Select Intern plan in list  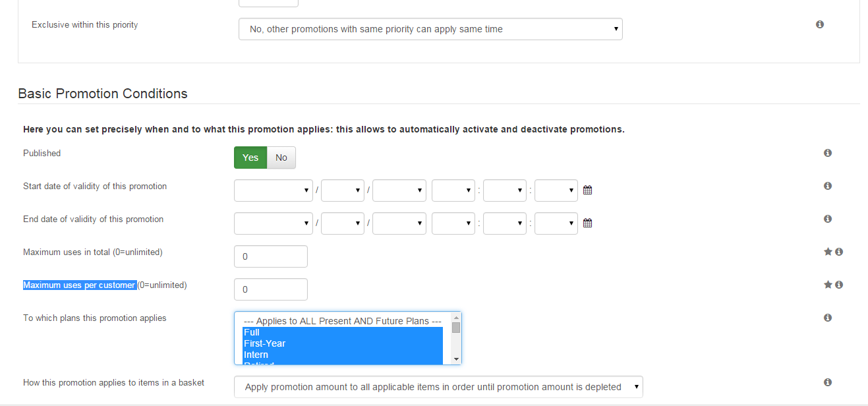(342, 355)
